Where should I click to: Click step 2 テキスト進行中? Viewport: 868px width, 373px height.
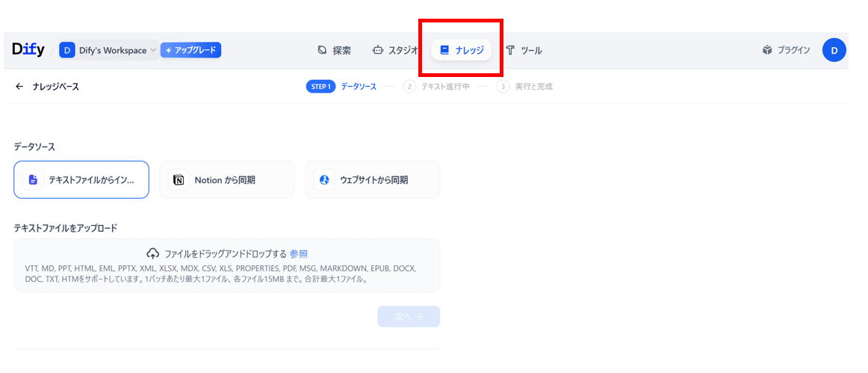coord(436,87)
